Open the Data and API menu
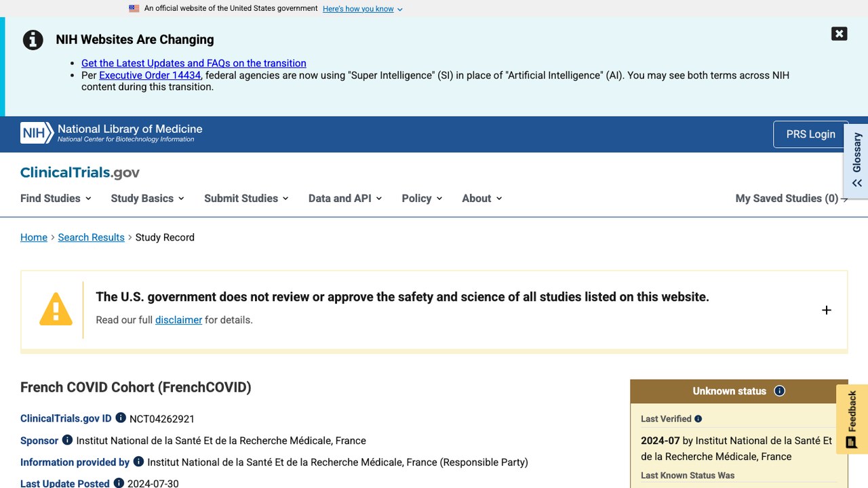Screen dimensions: 868x488 point(345,199)
